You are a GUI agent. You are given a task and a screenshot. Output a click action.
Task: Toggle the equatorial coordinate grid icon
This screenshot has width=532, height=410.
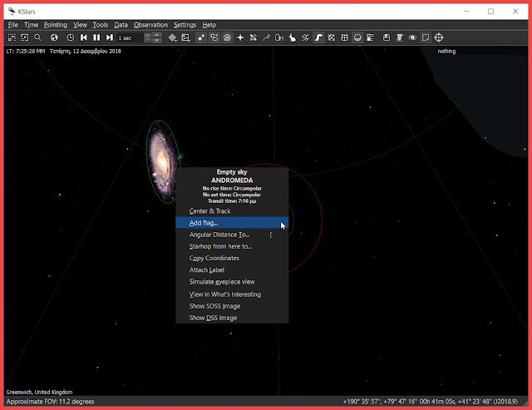(x=332, y=37)
